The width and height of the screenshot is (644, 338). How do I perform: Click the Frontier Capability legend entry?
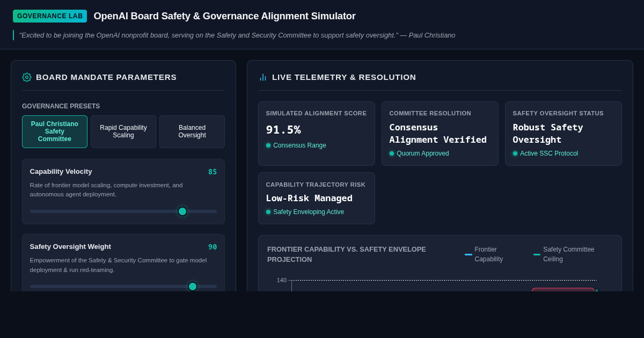(x=488, y=254)
